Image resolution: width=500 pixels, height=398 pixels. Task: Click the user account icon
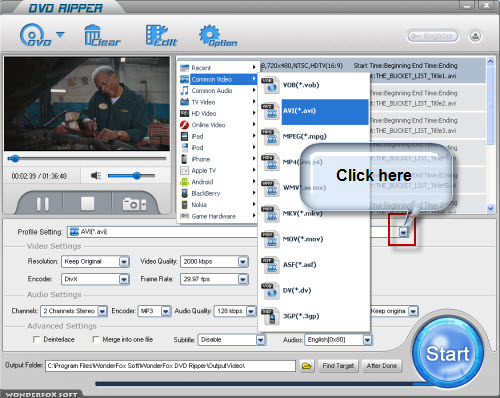(x=475, y=36)
